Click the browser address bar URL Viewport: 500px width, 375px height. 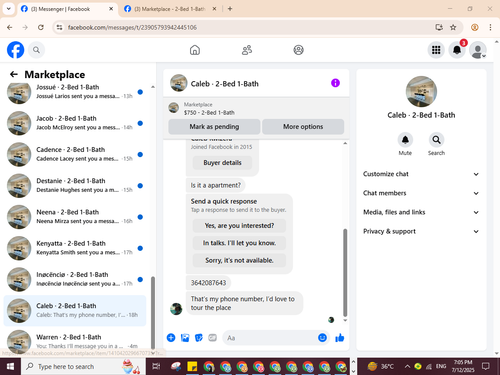pyautogui.click(x=132, y=27)
